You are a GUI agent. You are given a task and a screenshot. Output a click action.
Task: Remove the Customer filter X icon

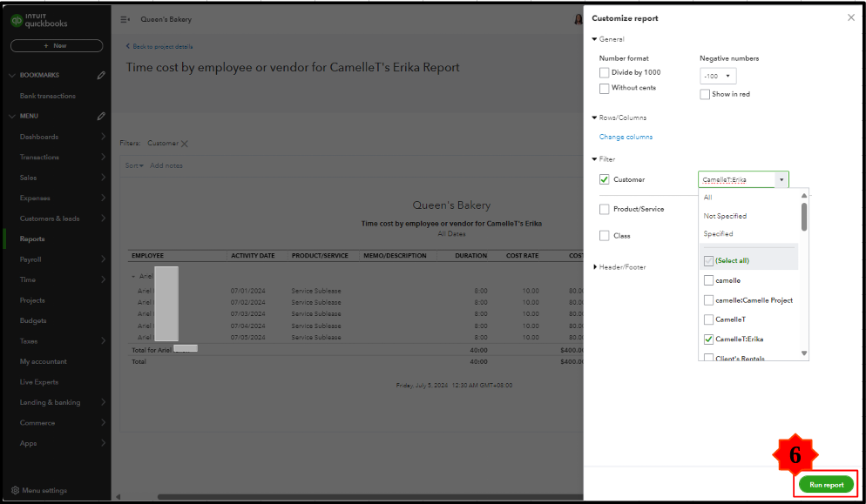tap(185, 144)
